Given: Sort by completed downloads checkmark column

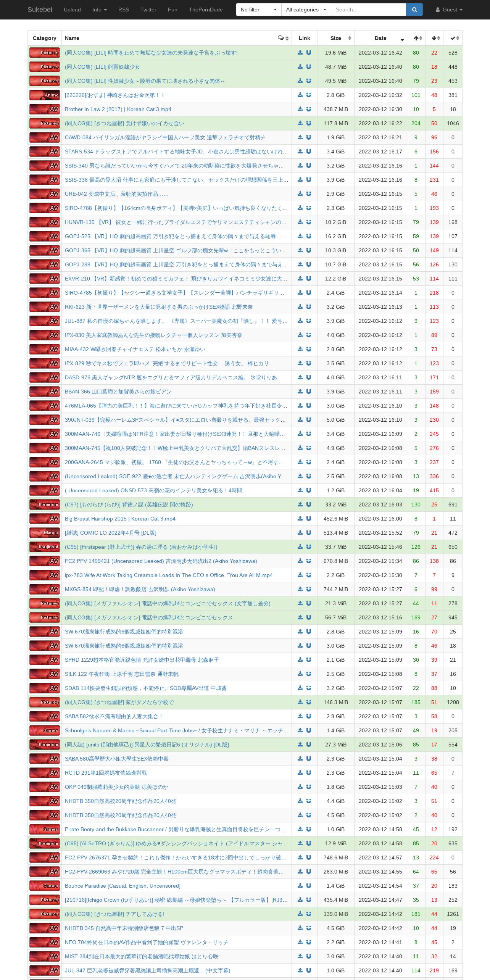Looking at the screenshot, I should click(x=453, y=38).
